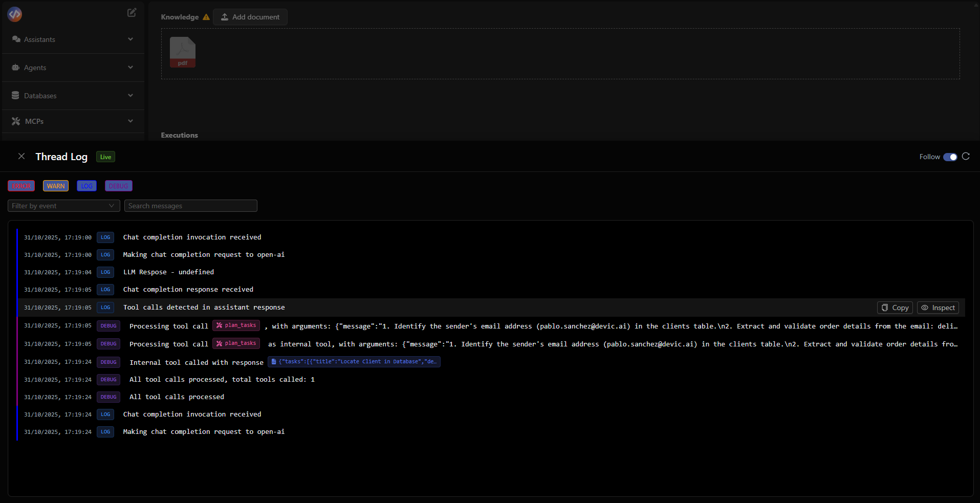Select 'Tool calls detected in assistant response'

[x=491, y=308]
